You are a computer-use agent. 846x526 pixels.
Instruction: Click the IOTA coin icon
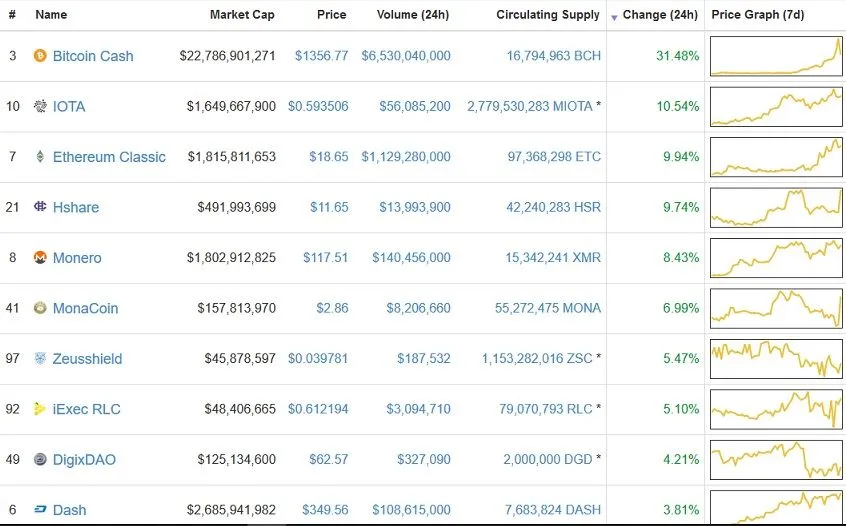click(40, 106)
